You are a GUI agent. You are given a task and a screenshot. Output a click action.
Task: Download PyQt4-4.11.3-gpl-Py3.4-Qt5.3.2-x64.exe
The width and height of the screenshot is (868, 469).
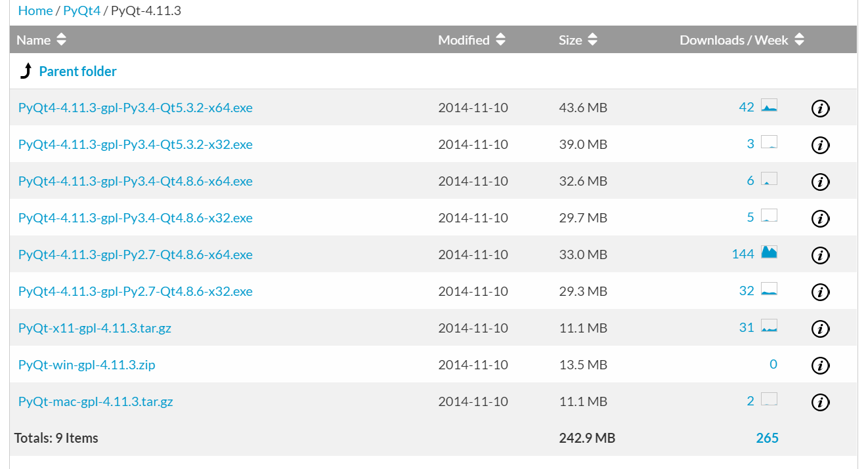coord(135,108)
